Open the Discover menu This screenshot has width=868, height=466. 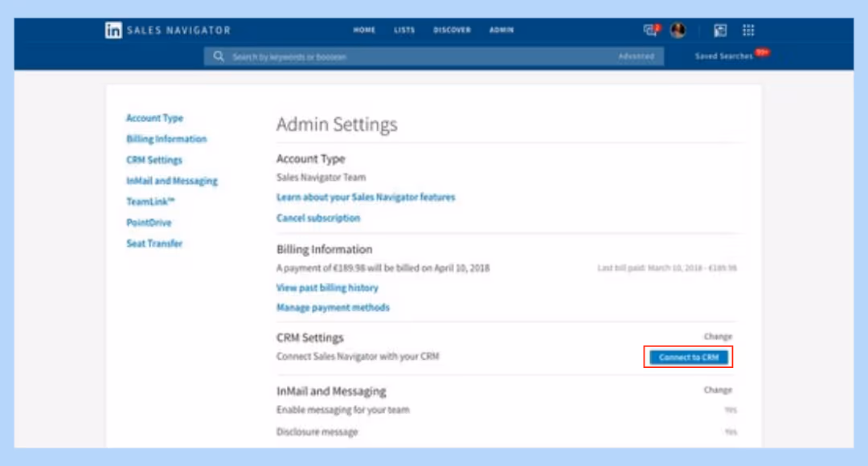(x=452, y=30)
